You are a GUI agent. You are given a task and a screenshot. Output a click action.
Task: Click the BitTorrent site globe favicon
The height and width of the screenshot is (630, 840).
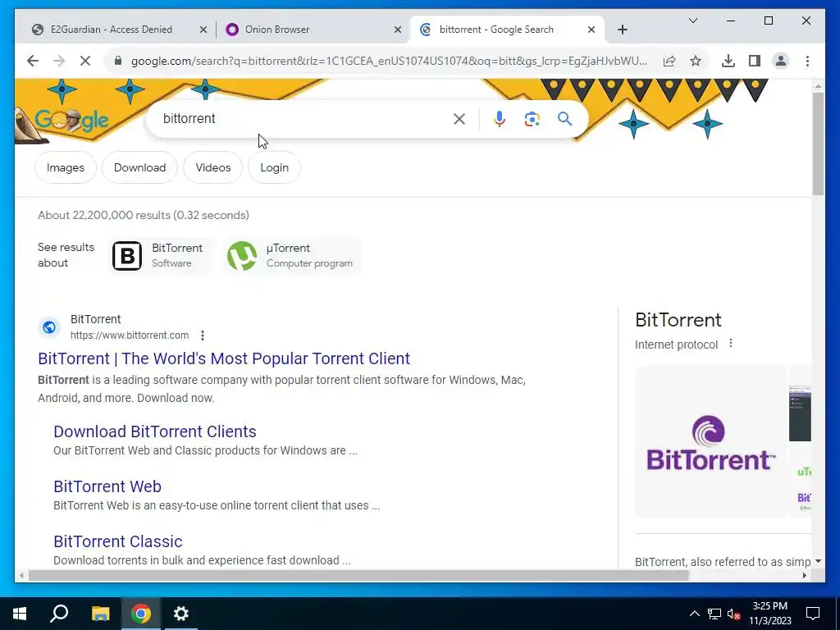point(48,326)
